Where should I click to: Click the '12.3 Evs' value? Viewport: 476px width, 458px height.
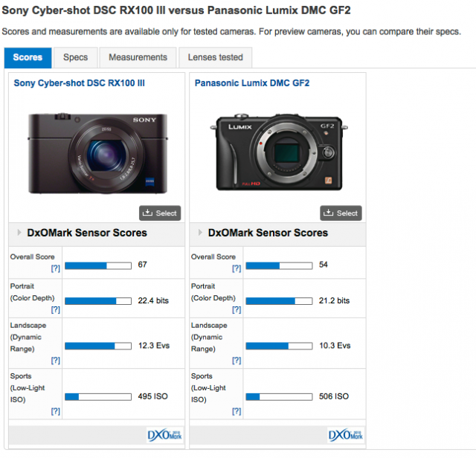(x=154, y=346)
